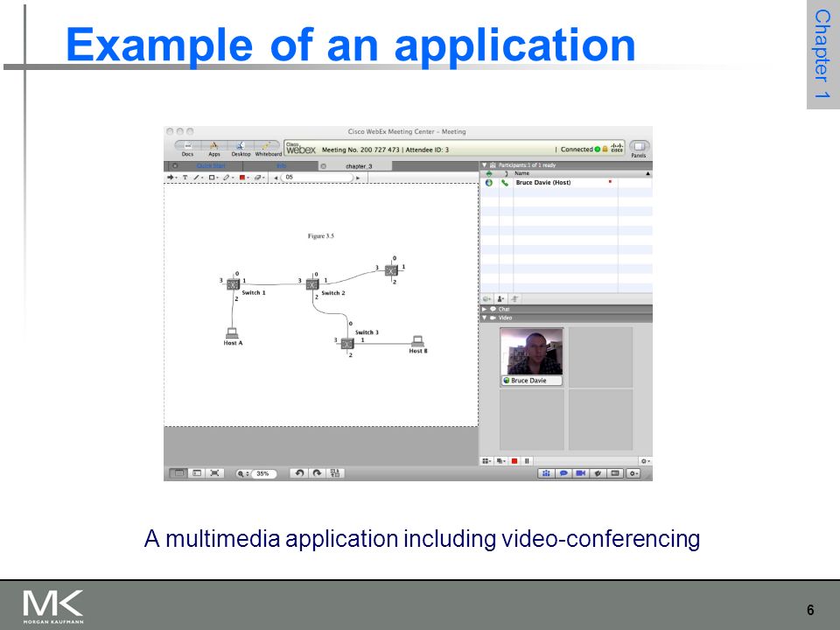Open the Whiteboard tool
This screenshot has height=630, width=840.
[x=268, y=149]
